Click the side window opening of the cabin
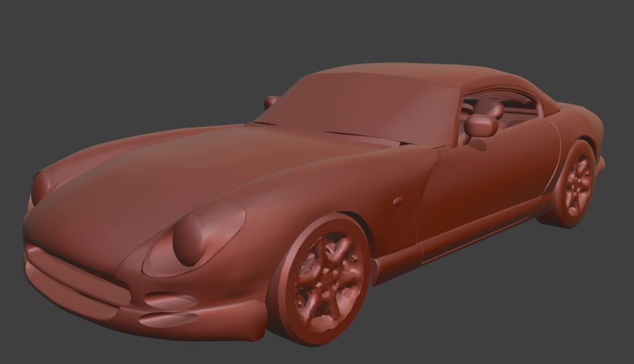Viewport: 634px width, 364px height. [508, 111]
